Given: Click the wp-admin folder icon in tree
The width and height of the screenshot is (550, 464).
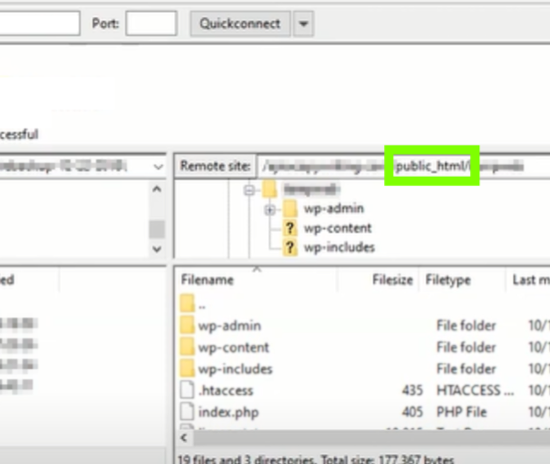Looking at the screenshot, I should click(x=290, y=209).
